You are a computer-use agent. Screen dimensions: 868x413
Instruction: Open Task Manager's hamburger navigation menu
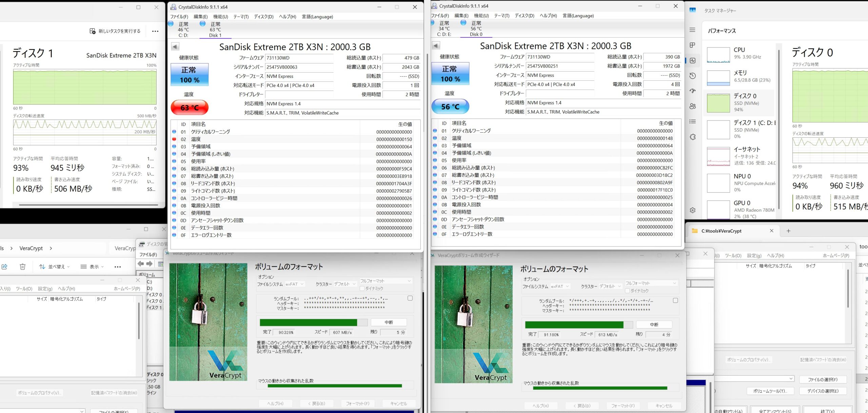(x=692, y=30)
